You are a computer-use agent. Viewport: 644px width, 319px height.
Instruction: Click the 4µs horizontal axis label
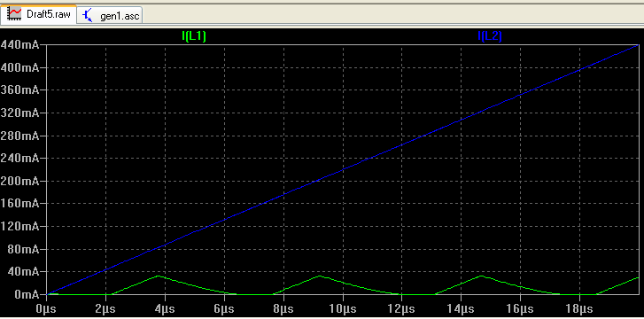click(165, 308)
